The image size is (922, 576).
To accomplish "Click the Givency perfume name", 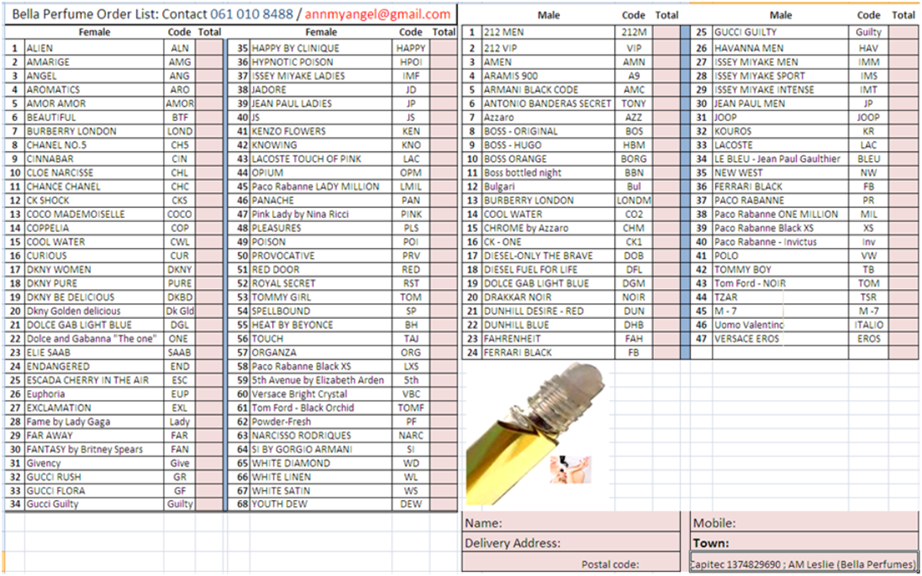I will [x=44, y=463].
